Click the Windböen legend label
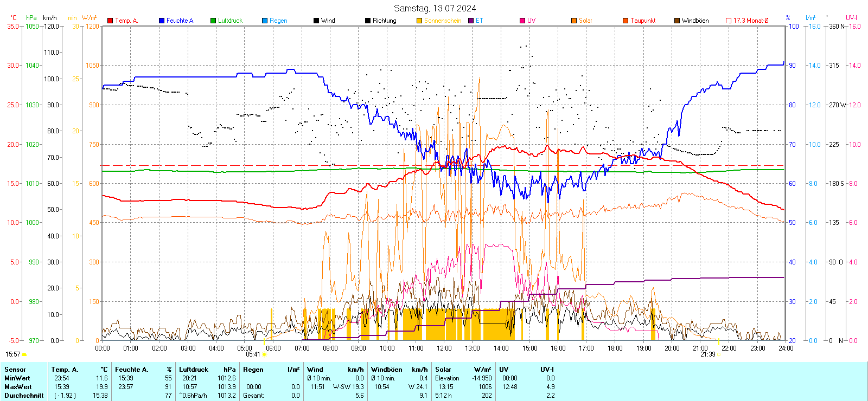 [695, 21]
